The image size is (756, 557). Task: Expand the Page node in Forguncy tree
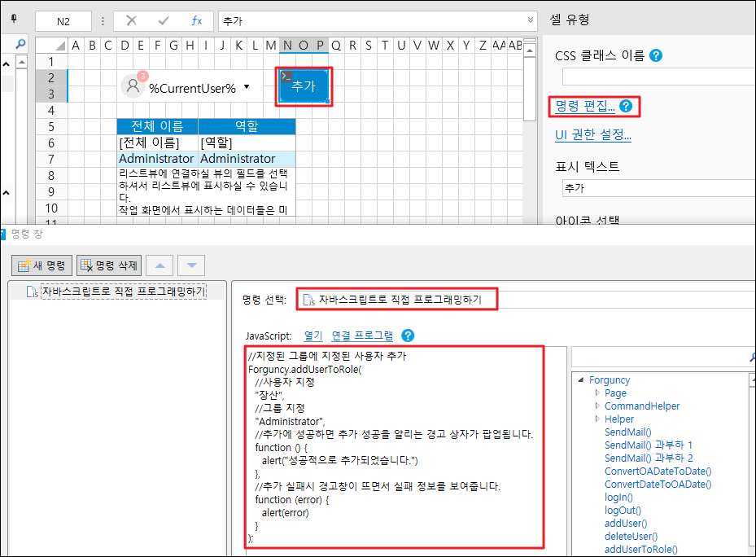point(597,393)
